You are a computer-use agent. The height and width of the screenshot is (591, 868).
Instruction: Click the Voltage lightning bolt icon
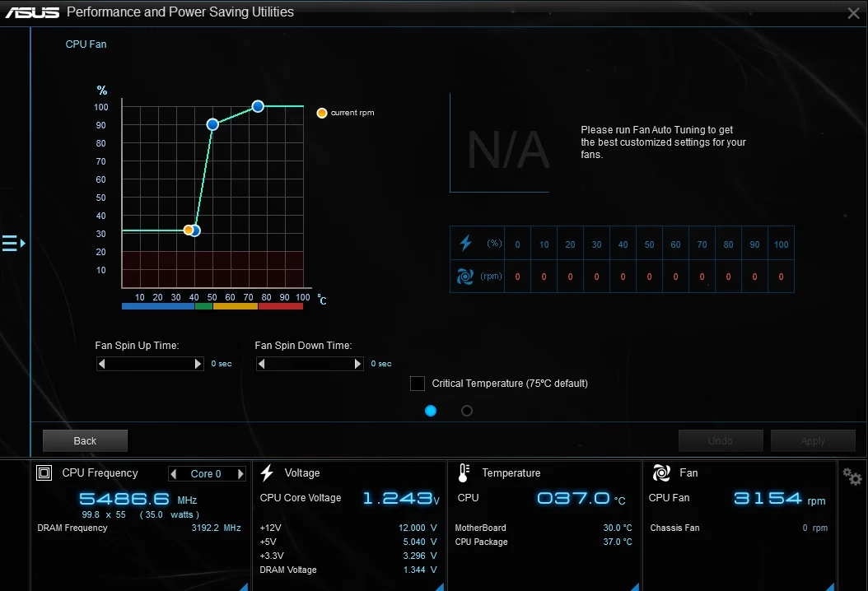pos(265,472)
